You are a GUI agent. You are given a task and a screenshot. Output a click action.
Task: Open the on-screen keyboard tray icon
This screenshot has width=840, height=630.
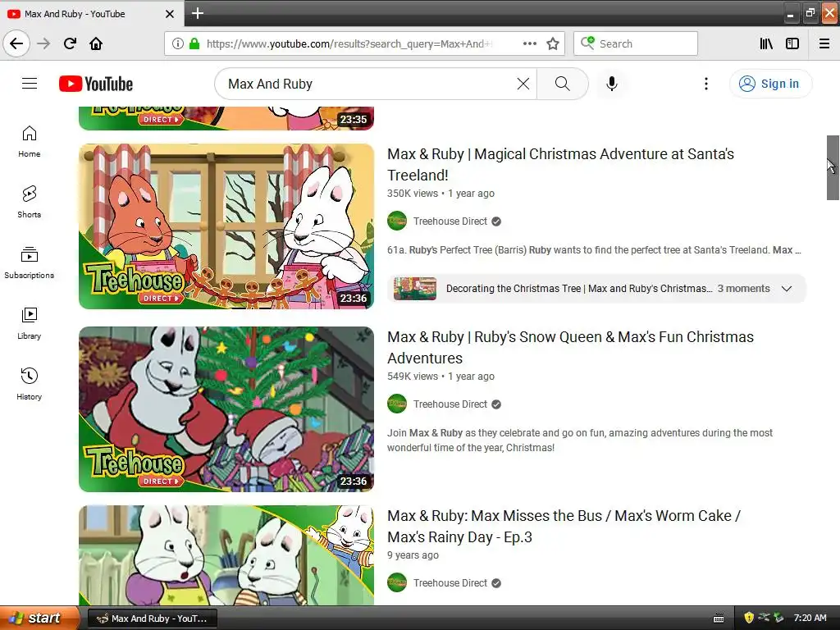point(719,619)
